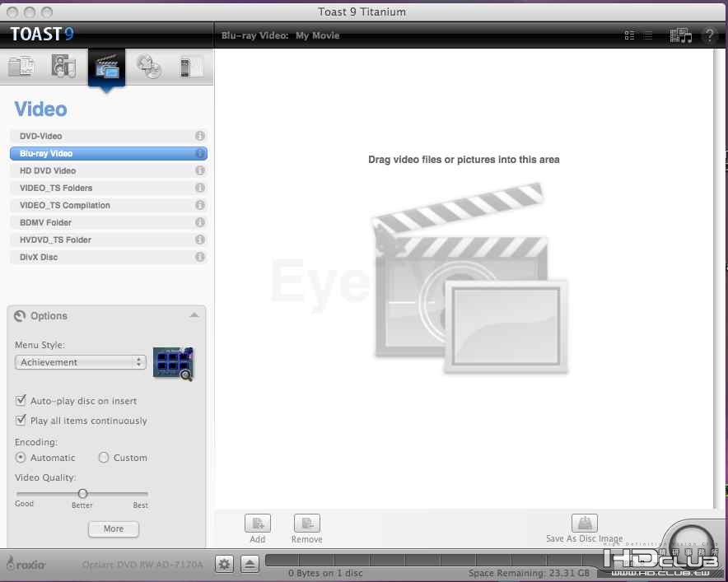Show info for HVDVD_TS Folder

(200, 240)
